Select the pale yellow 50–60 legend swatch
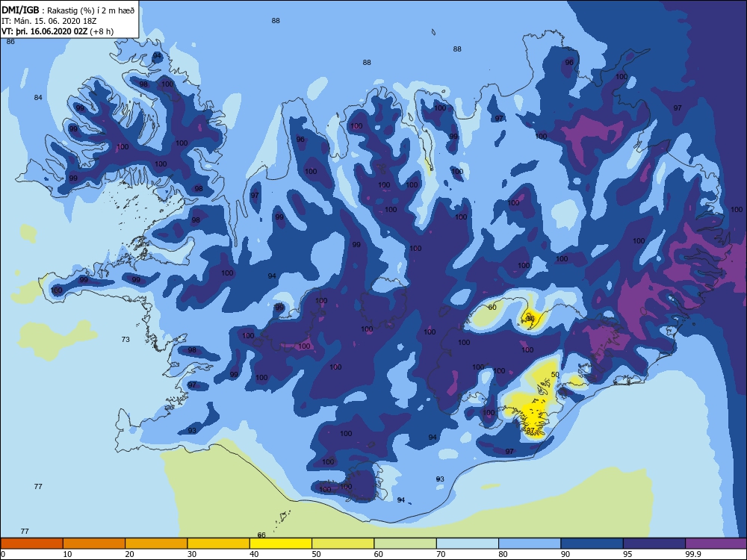 pyautogui.click(x=343, y=544)
